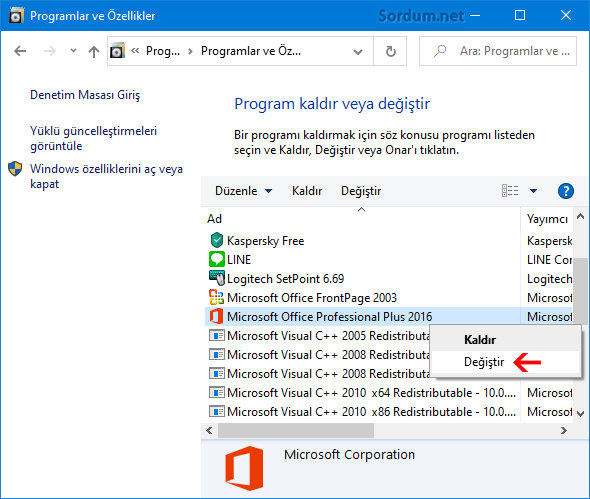Go forward with the navigation arrow

pyautogui.click(x=50, y=51)
